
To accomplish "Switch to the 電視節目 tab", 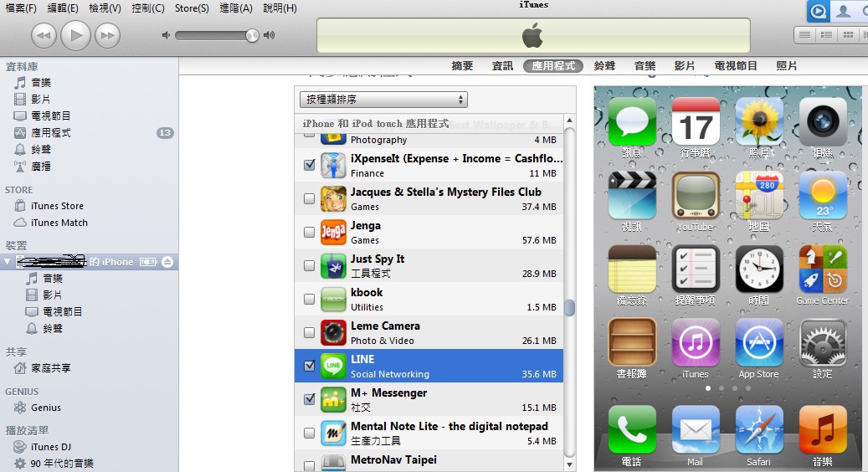I will pyautogui.click(x=736, y=66).
